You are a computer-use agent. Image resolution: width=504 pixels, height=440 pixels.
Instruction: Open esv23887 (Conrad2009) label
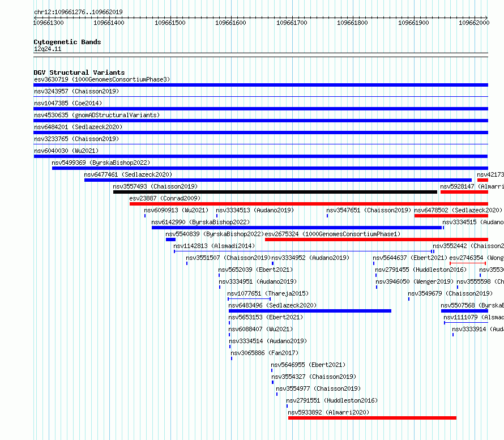[165, 198]
